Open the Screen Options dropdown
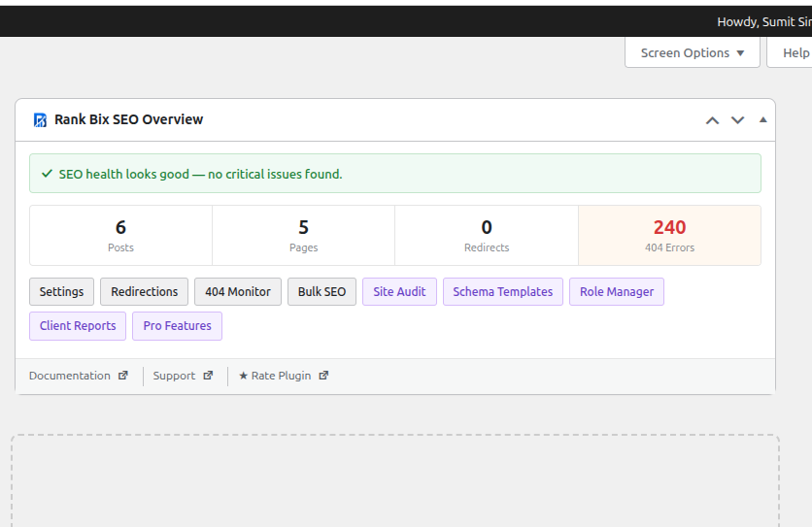812x527 pixels. (692, 52)
